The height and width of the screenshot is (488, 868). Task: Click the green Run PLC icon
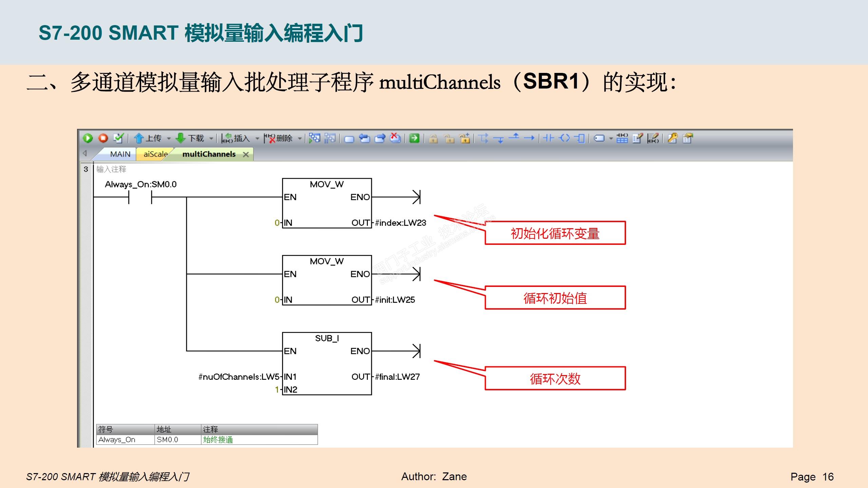pos(88,138)
